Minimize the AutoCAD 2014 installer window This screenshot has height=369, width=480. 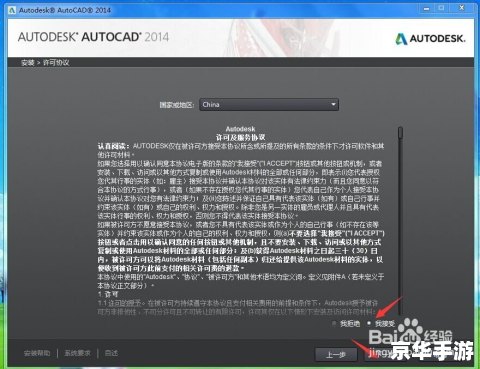coord(426,9)
